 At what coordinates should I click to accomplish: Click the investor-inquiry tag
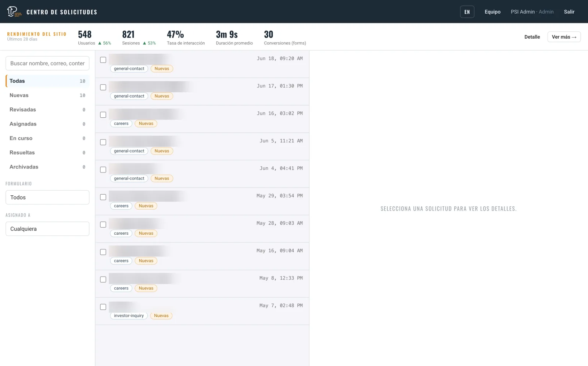(x=129, y=316)
